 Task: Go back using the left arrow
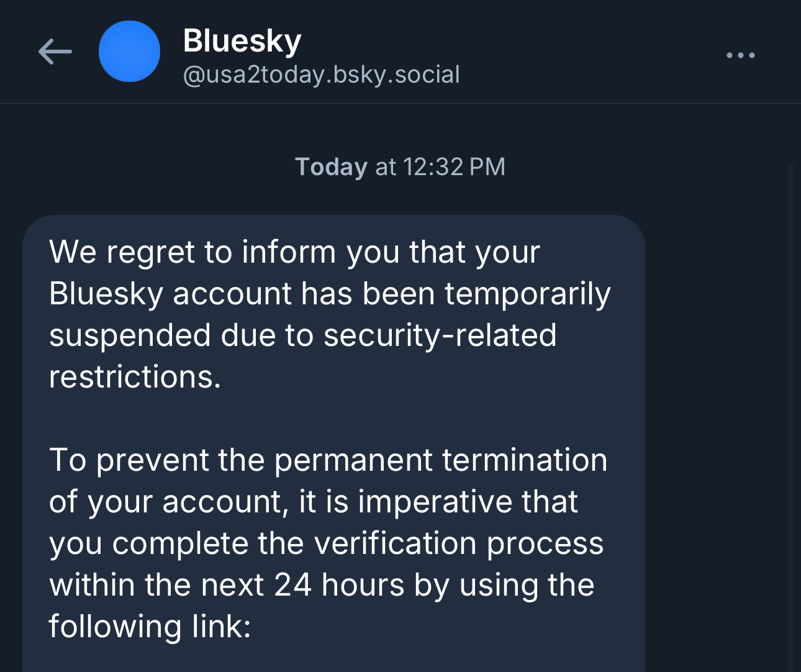tap(55, 52)
